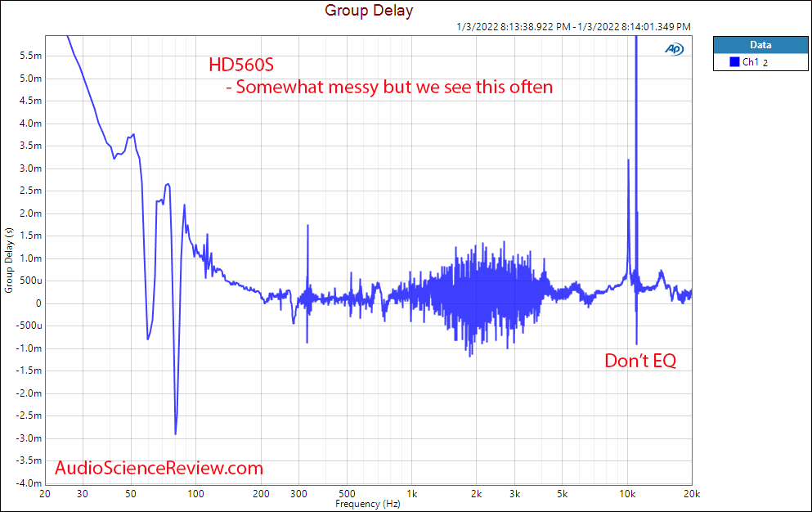Click the 20k x-axis tick label
812x512 pixels.
[692, 494]
